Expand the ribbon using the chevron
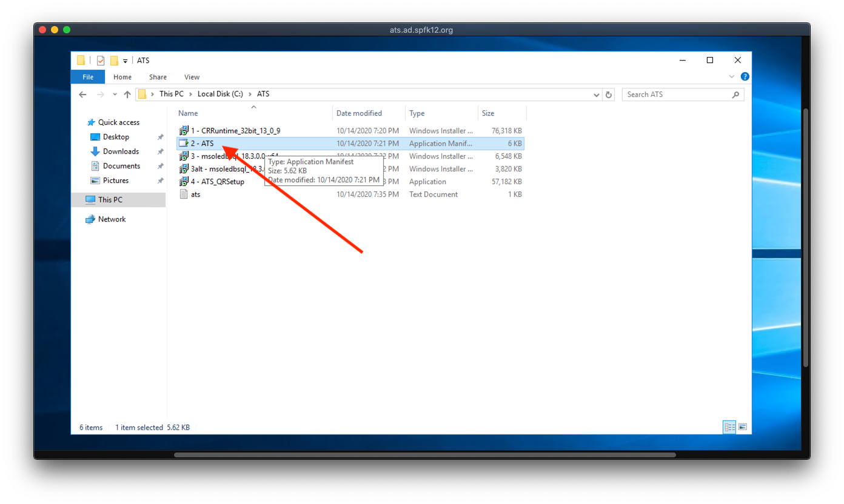Image resolution: width=844 pixels, height=504 pixels. (732, 77)
